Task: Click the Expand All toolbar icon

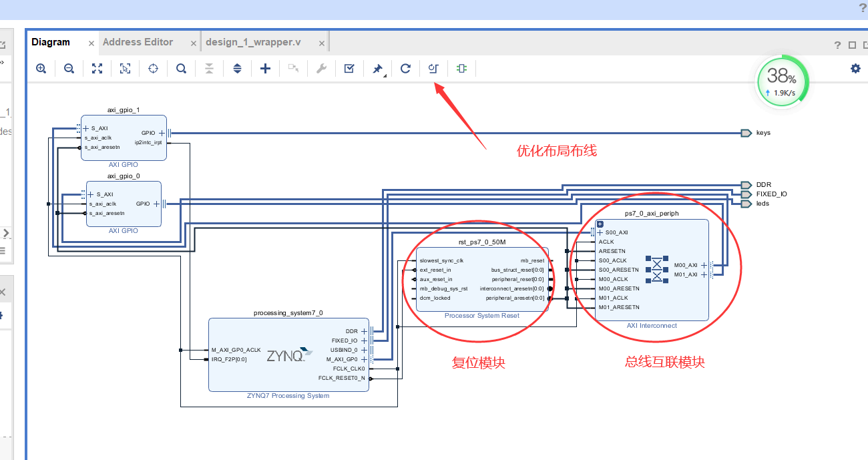Action: (x=237, y=68)
